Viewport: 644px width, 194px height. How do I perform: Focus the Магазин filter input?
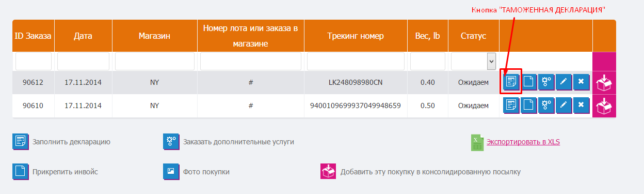pos(154,61)
